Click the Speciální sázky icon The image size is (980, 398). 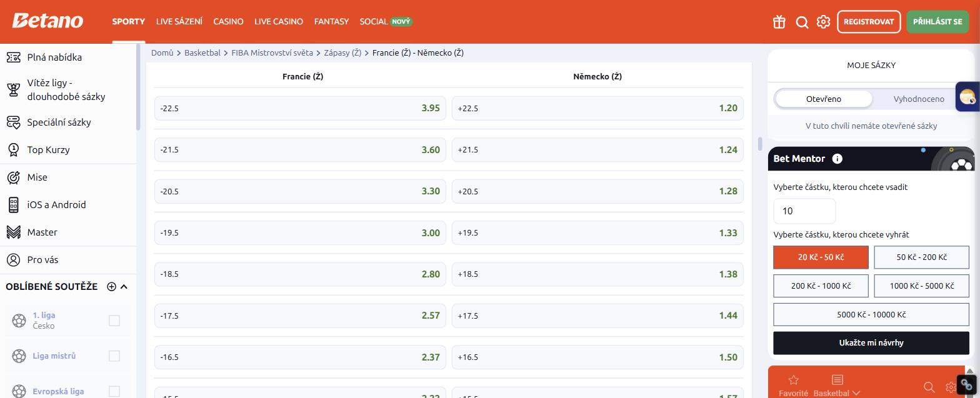[x=13, y=122]
